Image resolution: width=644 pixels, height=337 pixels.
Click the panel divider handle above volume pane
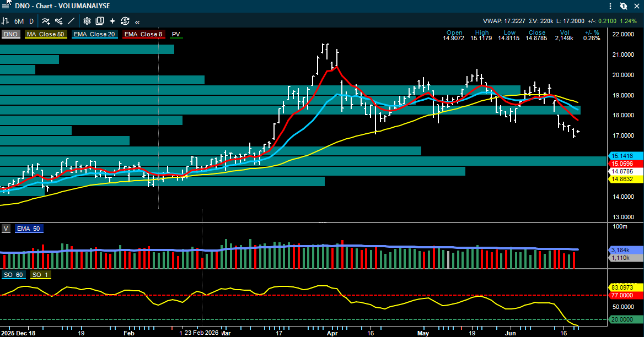point(323,222)
